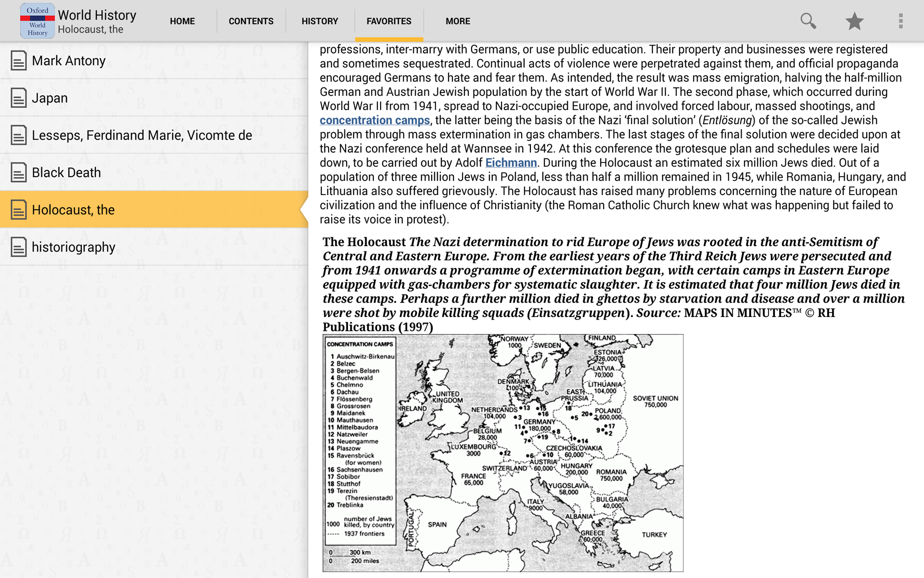Image resolution: width=924 pixels, height=578 pixels.
Task: Open the three-dot overflow menu
Action: tap(901, 21)
